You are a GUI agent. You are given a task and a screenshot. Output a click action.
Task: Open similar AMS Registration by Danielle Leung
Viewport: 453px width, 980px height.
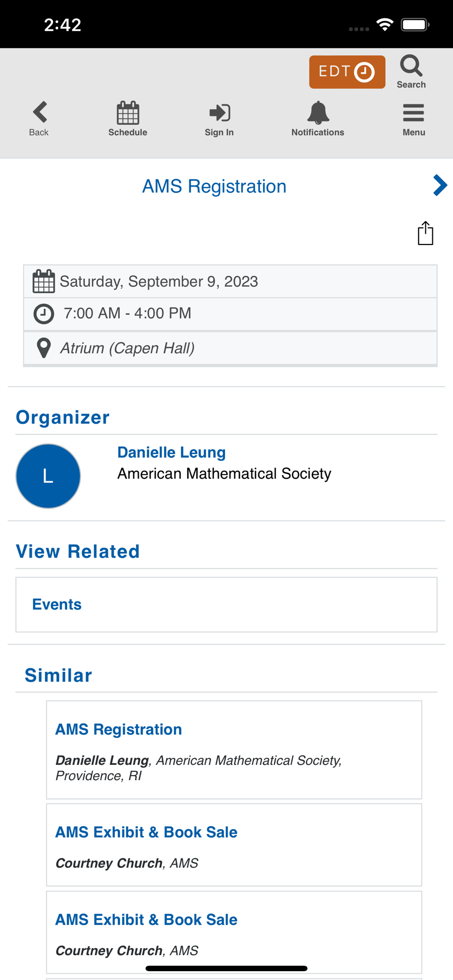pos(234,750)
